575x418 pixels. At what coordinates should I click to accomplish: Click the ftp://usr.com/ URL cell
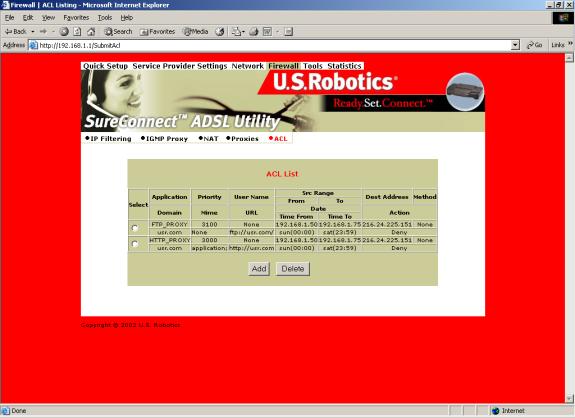click(x=252, y=232)
